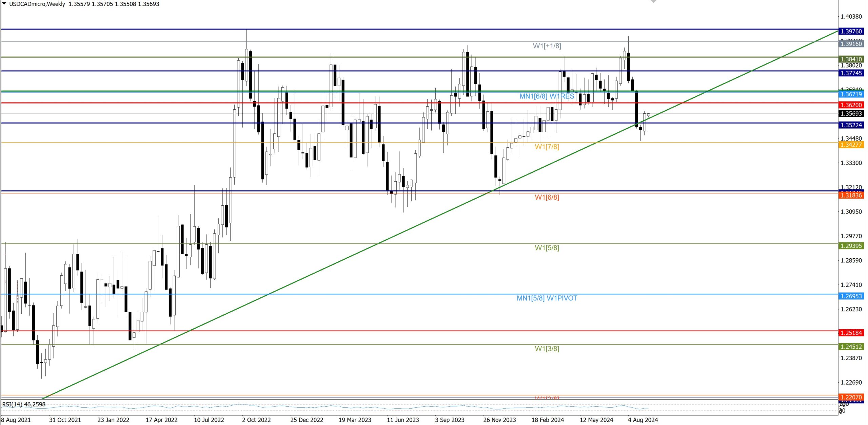Click the 4 Aug 2024 date label
This screenshot has width=868, height=425.
[x=643, y=420]
